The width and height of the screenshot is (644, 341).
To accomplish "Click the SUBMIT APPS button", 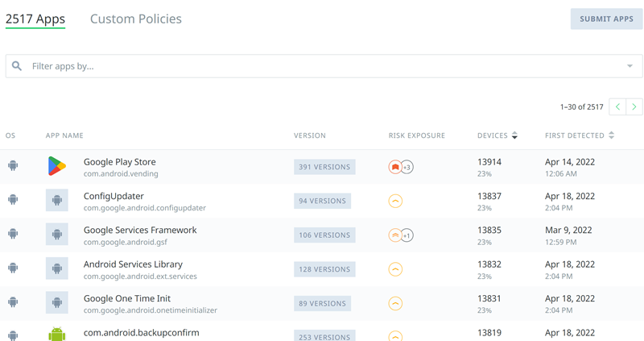I will [606, 19].
